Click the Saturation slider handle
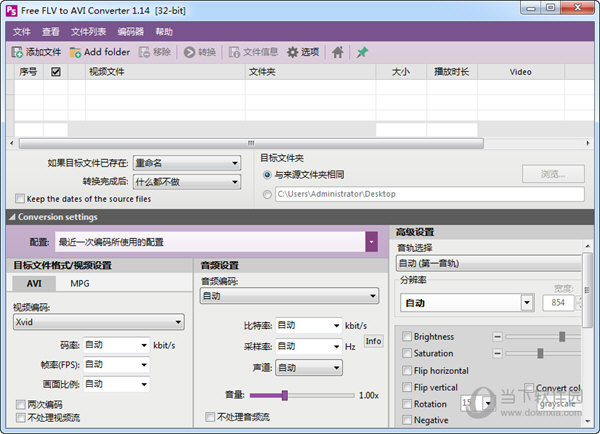600x434 pixels. [x=540, y=353]
